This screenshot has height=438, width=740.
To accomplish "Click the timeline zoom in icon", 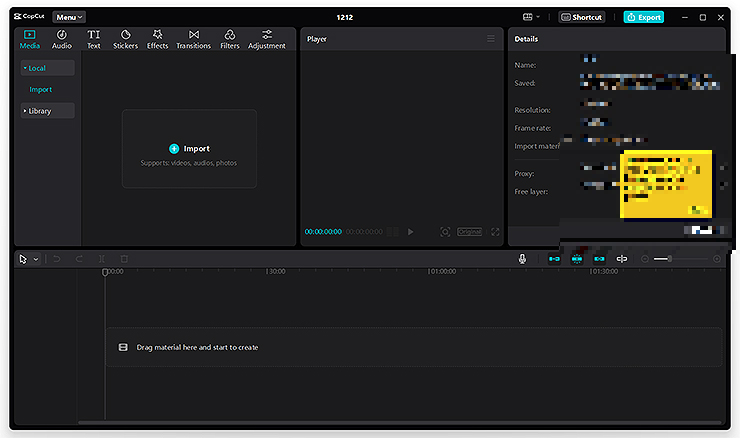I will (717, 259).
